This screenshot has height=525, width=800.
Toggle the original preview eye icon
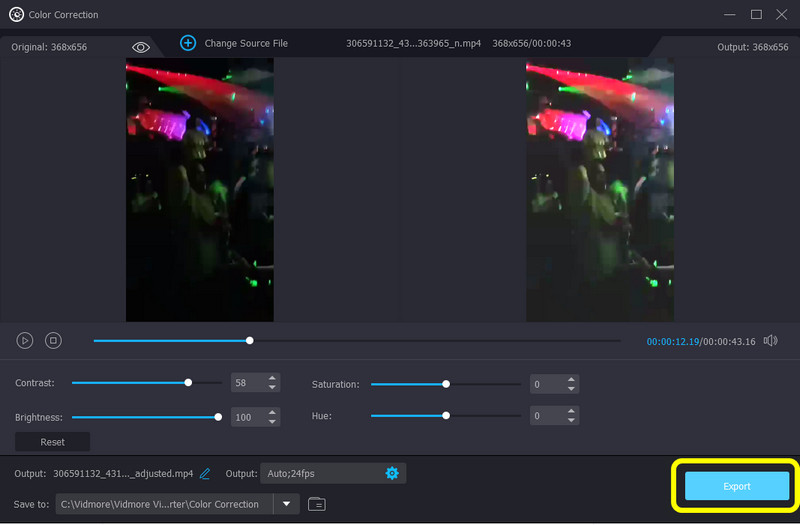pyautogui.click(x=141, y=47)
